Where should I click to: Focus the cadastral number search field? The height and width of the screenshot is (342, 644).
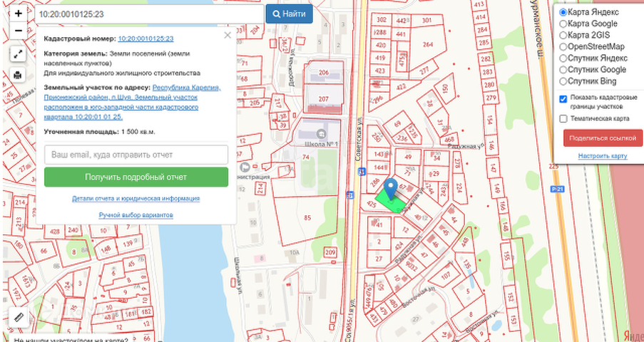149,14
